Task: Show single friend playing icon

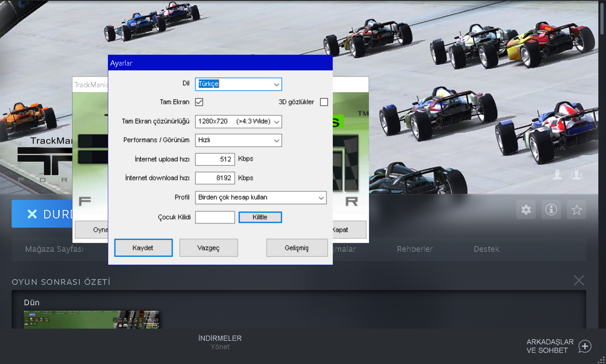Action: click(557, 175)
